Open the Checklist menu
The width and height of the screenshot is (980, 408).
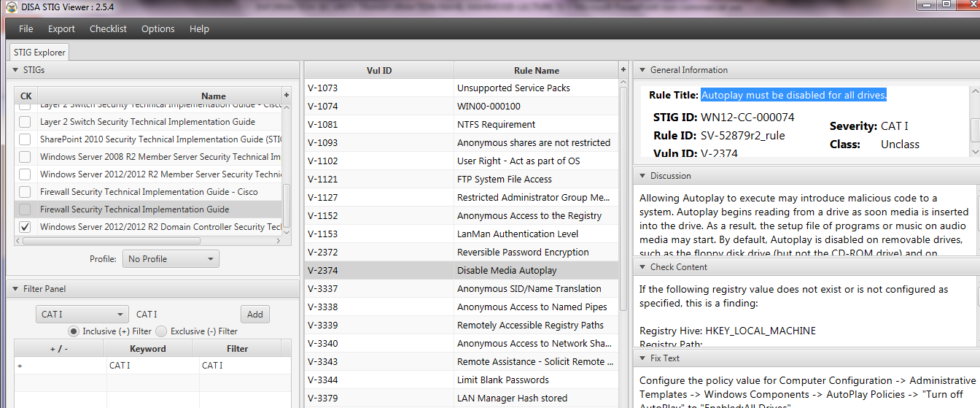pos(108,29)
